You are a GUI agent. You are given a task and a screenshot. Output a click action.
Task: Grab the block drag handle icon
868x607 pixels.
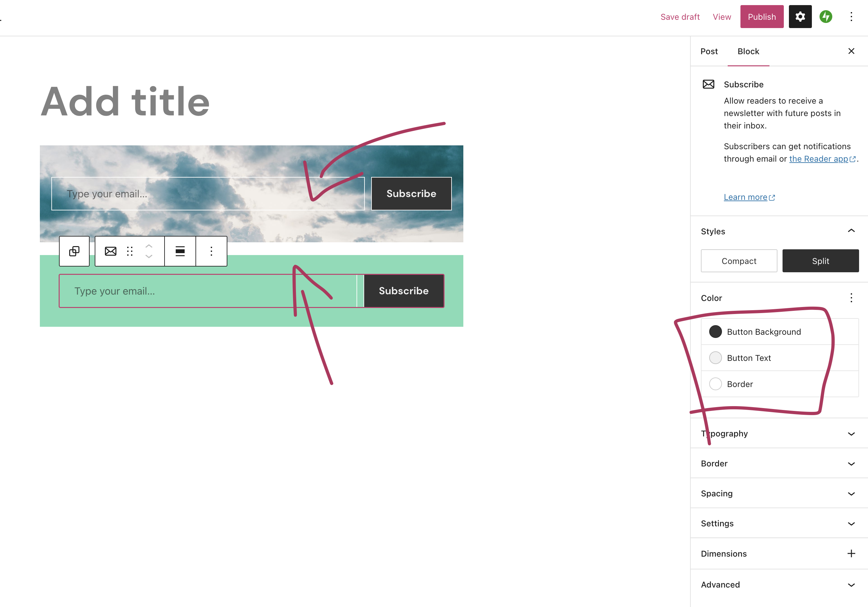coord(130,251)
